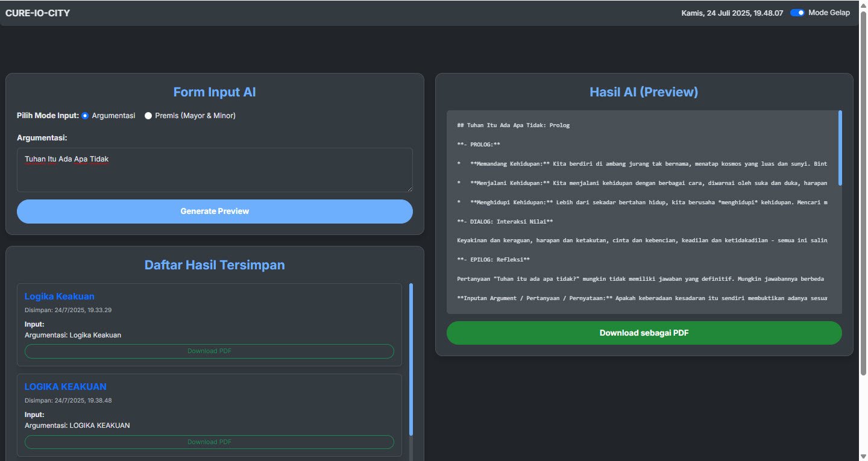Click the "Form Input AI" heading
Screen dimensions: 868x461
coord(215,92)
